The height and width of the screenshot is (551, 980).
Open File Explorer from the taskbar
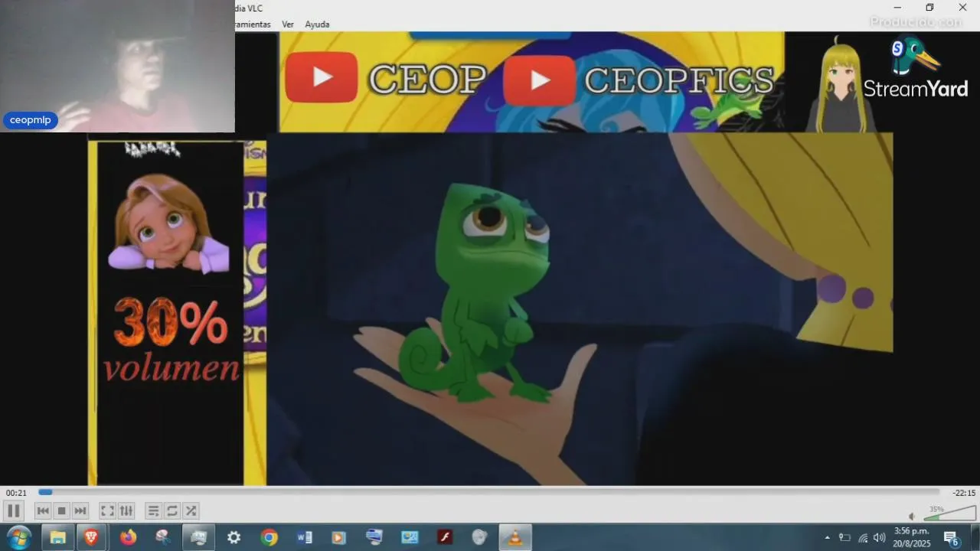click(x=58, y=537)
